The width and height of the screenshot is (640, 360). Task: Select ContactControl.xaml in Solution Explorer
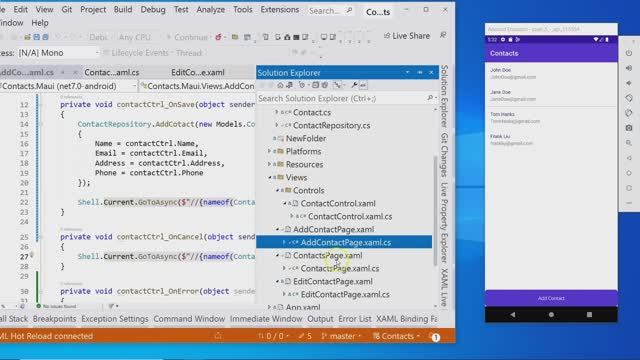point(338,203)
